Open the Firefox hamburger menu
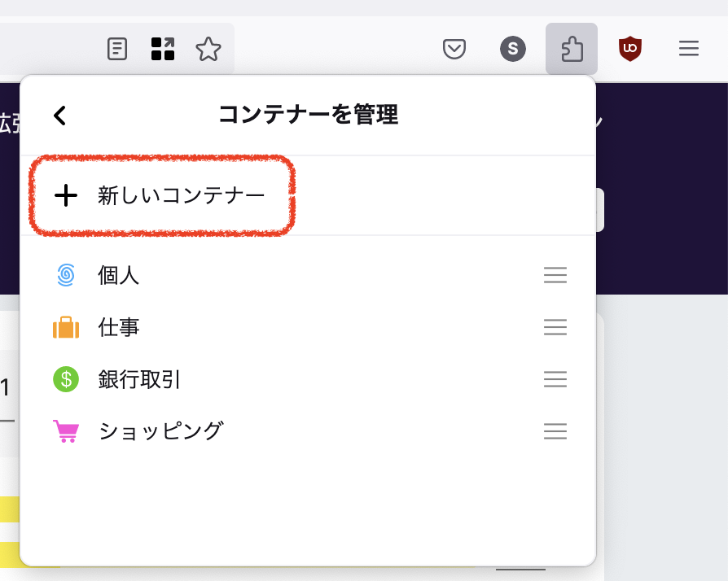Screen dimensions: 728x581 click(x=689, y=49)
